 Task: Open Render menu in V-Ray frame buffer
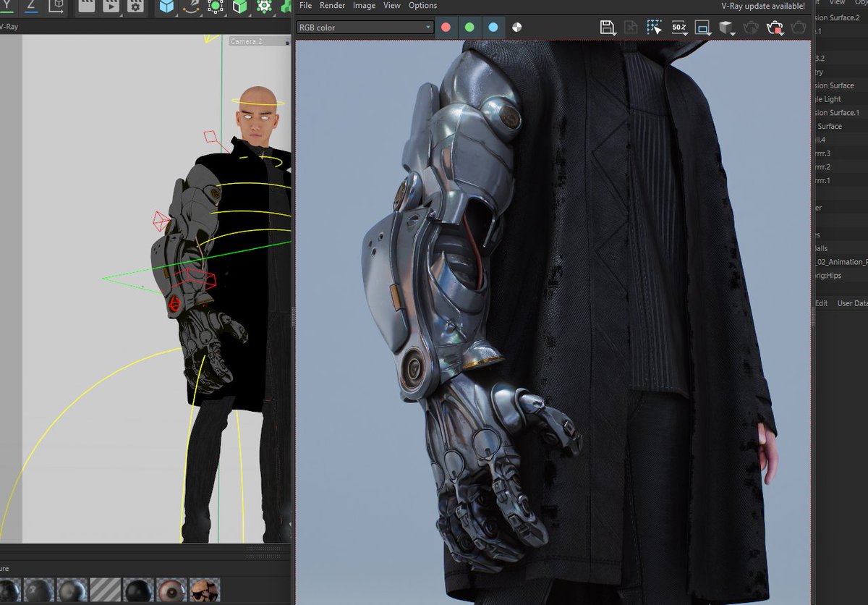coord(332,5)
